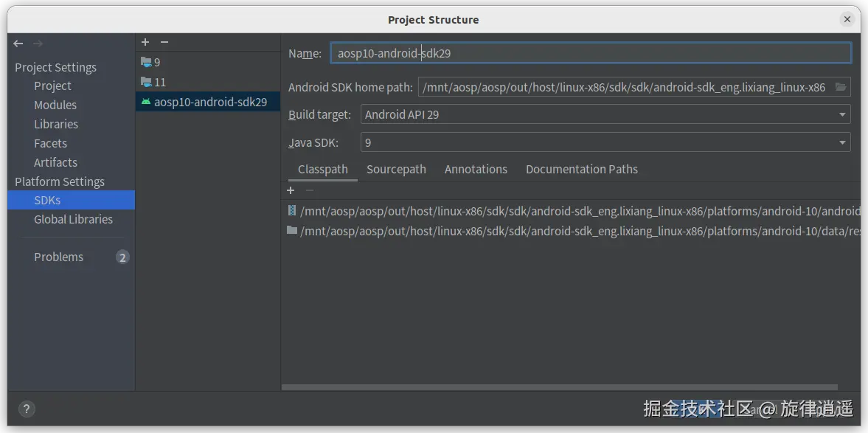Click the horizontal classpath scrollbar
The image size is (868, 433).
coord(559,387)
